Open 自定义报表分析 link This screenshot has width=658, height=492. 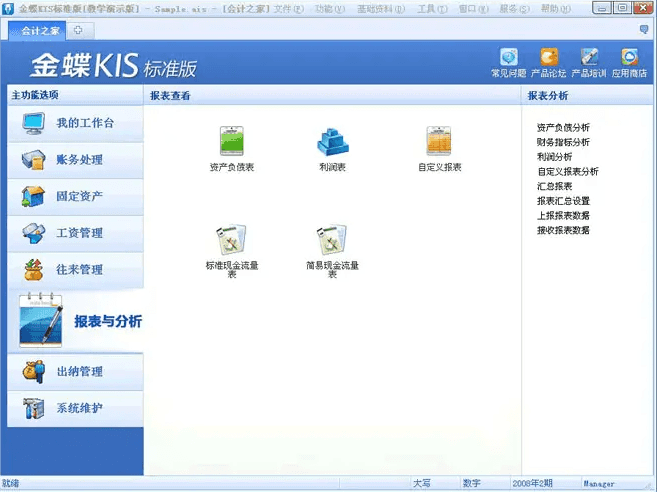(x=567, y=172)
